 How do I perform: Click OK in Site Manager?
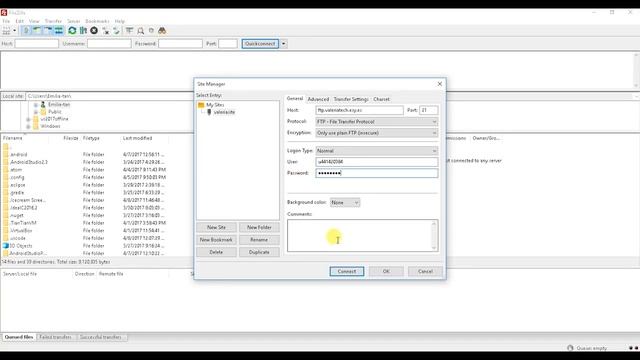click(386, 271)
